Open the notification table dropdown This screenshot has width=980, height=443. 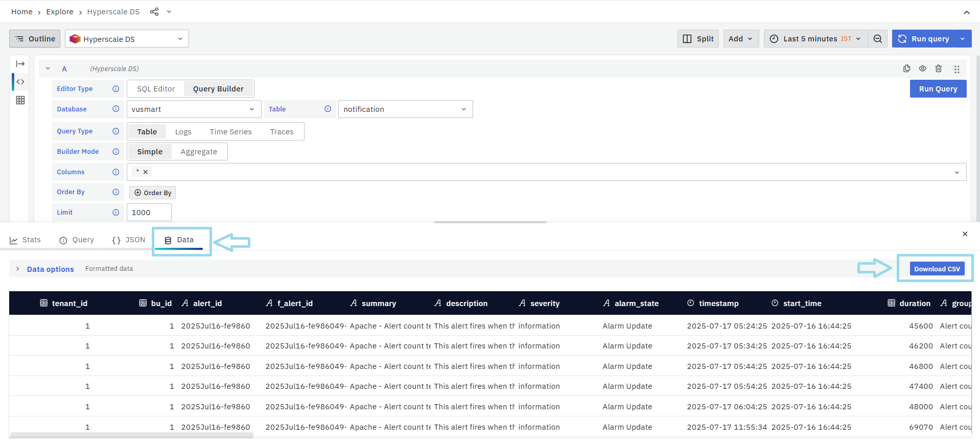(x=405, y=109)
